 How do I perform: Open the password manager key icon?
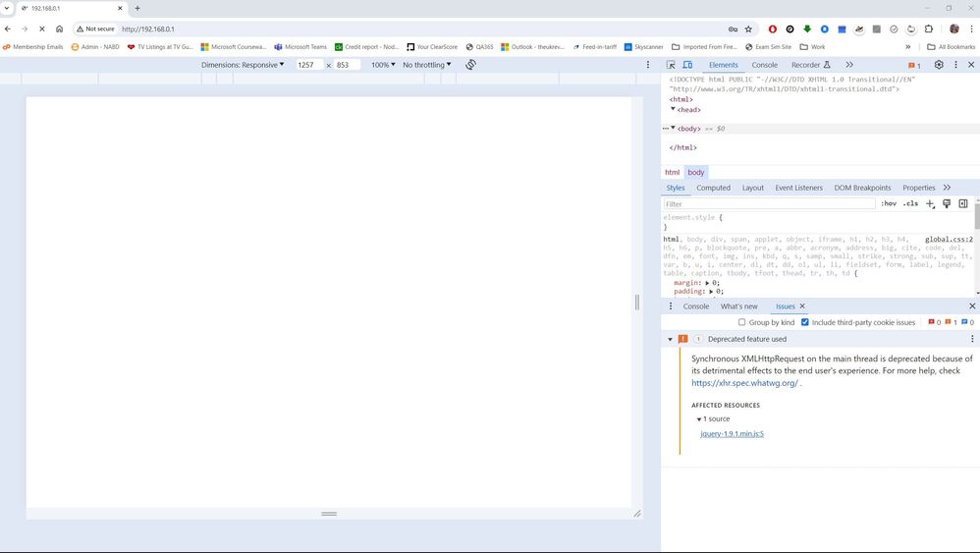click(733, 28)
